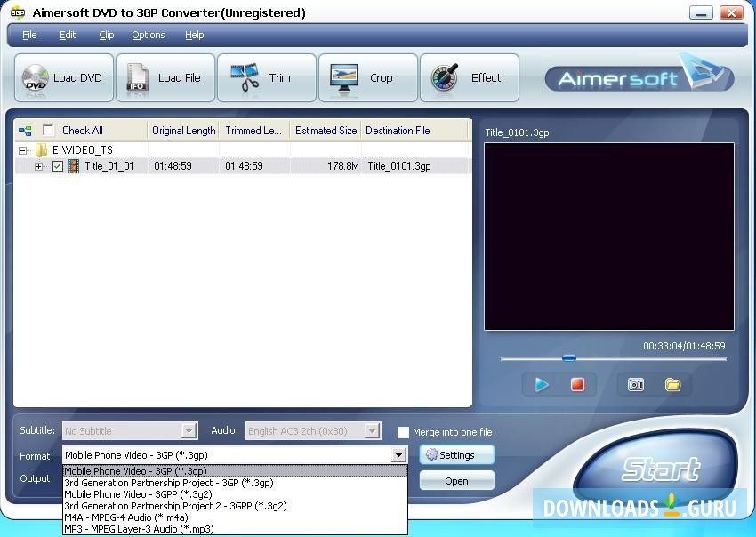
Task: Open the Help menu
Action: pos(194,35)
